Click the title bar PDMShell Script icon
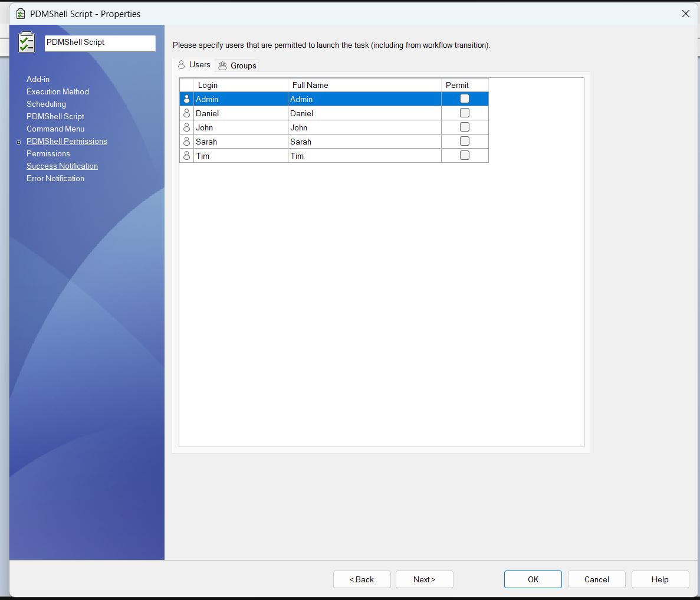 point(21,14)
